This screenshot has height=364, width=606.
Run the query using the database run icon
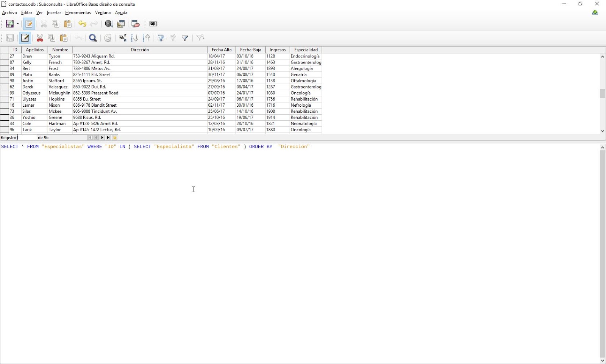click(109, 23)
